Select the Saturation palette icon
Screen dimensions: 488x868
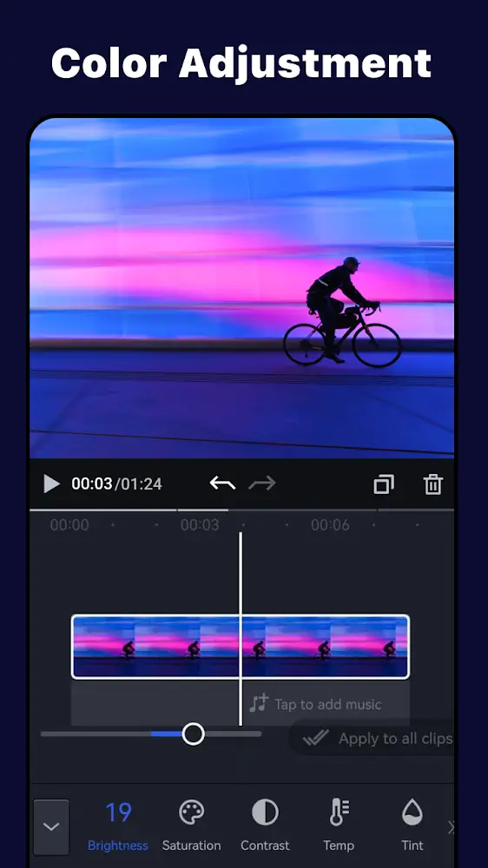pos(192,813)
